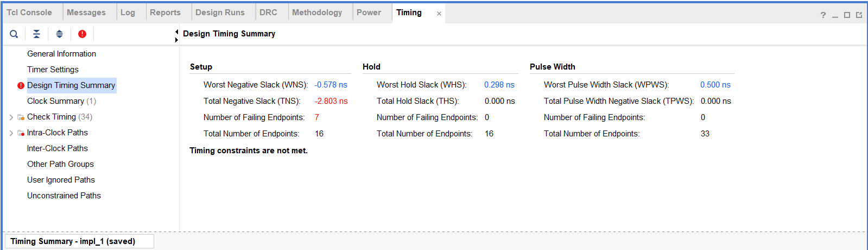Follow the Worst Pulse Width Slack 0.500 ns link
This screenshot has height=250, width=868.
(715, 85)
